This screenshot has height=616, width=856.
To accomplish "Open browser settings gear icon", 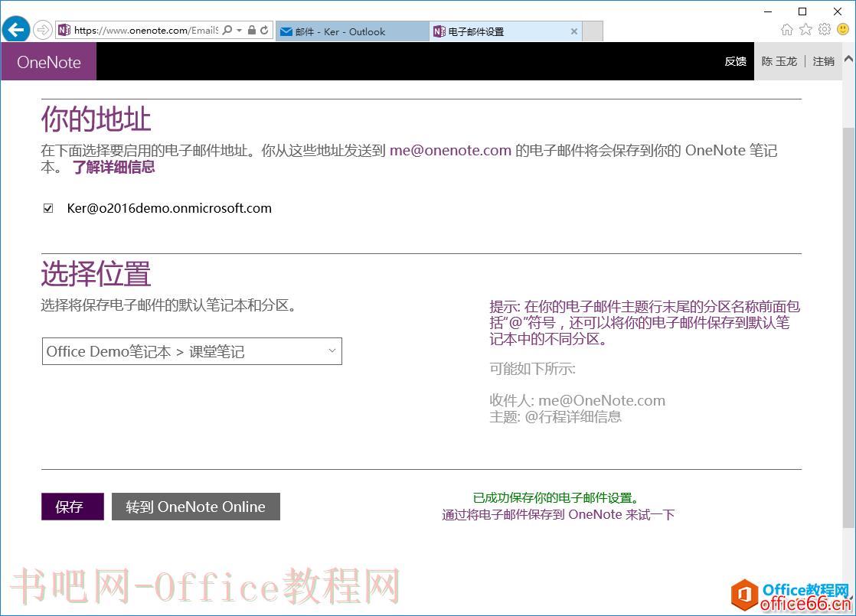I will (825, 30).
